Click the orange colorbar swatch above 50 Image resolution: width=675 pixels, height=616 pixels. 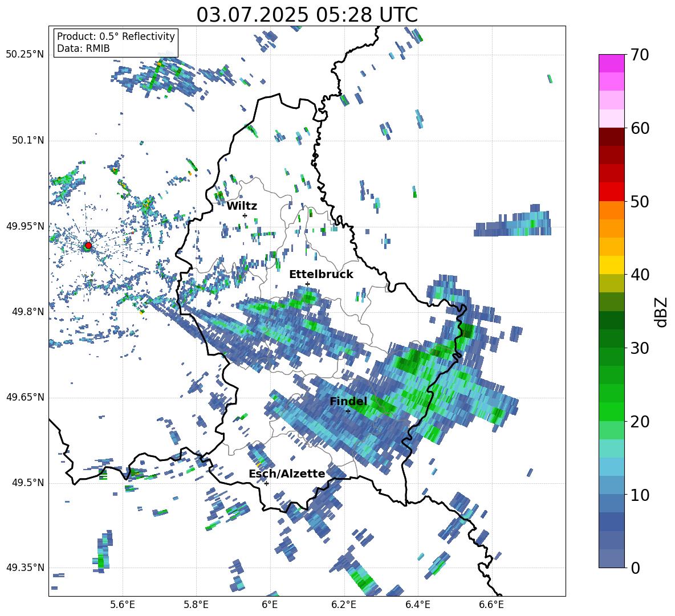point(611,210)
